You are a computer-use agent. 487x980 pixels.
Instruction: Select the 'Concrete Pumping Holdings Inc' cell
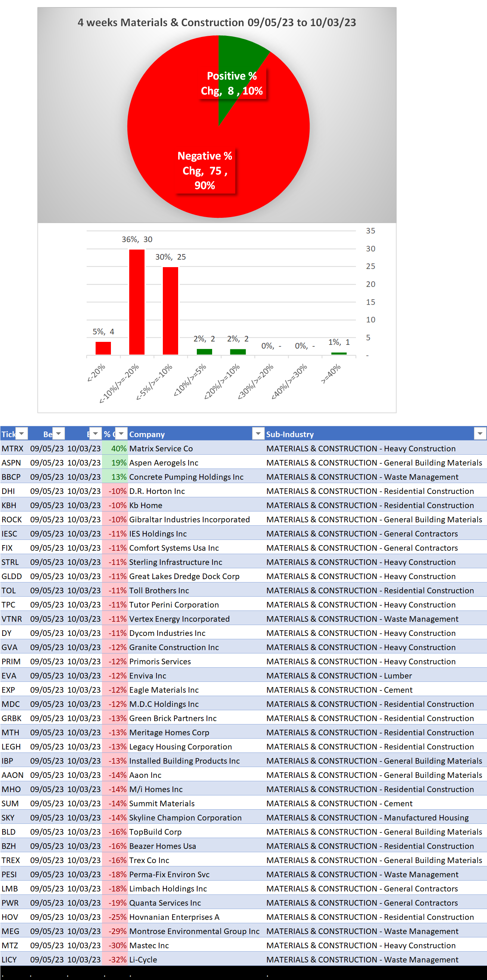tap(196, 477)
